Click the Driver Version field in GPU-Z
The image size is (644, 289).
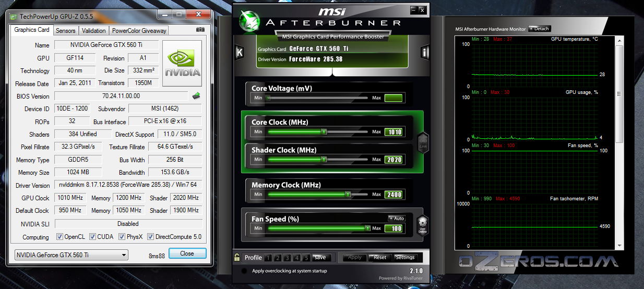(128, 185)
